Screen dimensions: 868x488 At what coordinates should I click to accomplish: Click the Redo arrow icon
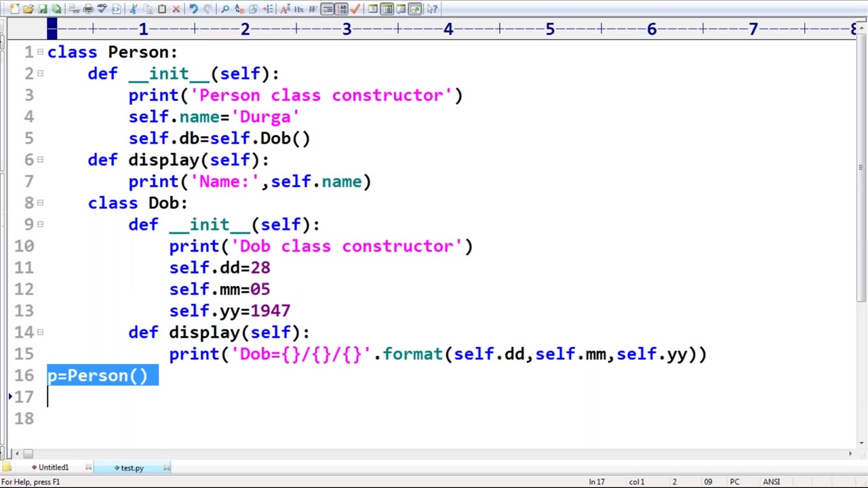point(208,9)
